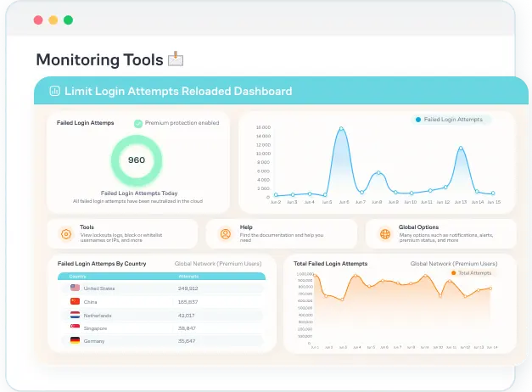Click the Limit Login Attempts Reloaded Dashboard title
This screenshot has width=532, height=392.
pyautogui.click(x=178, y=91)
